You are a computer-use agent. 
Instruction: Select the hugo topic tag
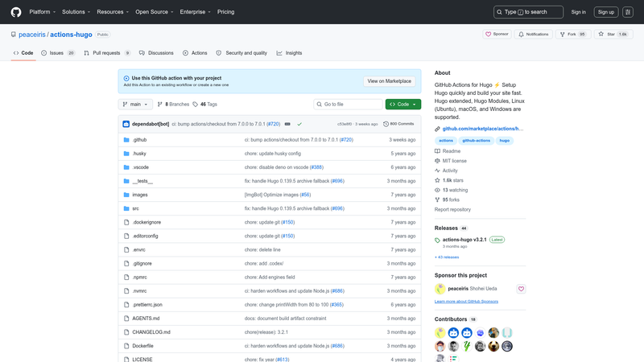coord(505,140)
